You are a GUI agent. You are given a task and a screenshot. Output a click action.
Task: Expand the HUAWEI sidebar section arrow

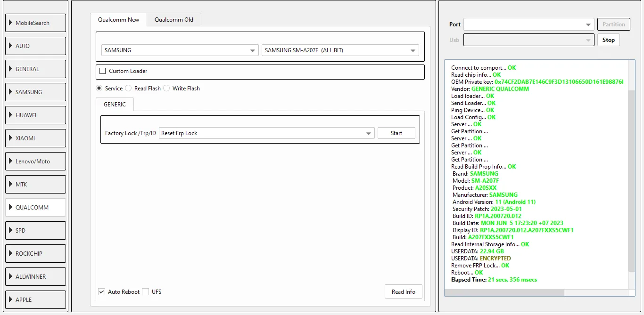pyautogui.click(x=11, y=115)
